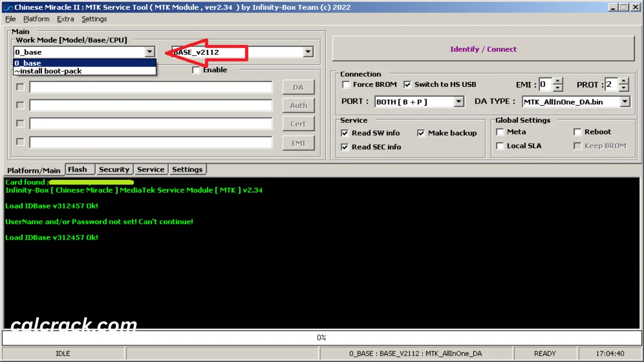Image resolution: width=644 pixels, height=362 pixels.
Task: Collapse the Work Mode 0_base dropdown arrow
Action: [150, 52]
